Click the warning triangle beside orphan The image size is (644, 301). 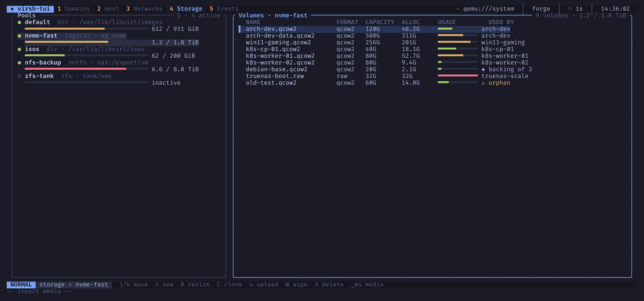coord(483,83)
